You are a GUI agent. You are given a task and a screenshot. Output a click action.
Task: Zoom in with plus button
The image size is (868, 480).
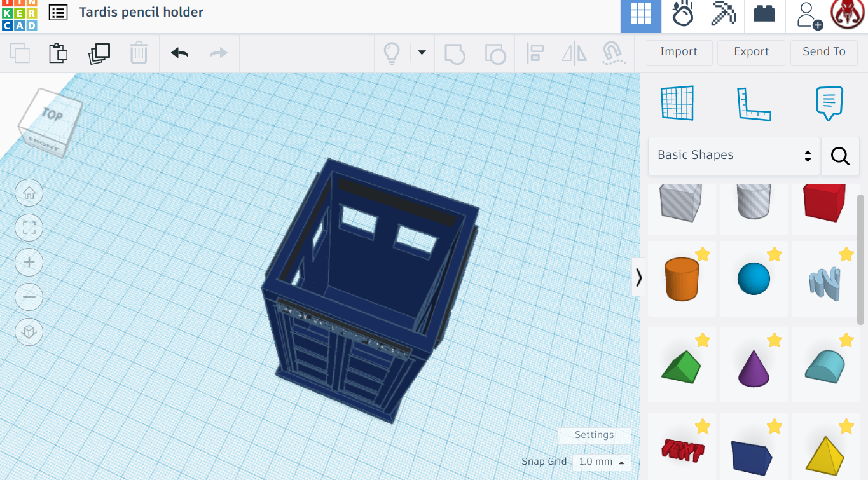(x=29, y=262)
